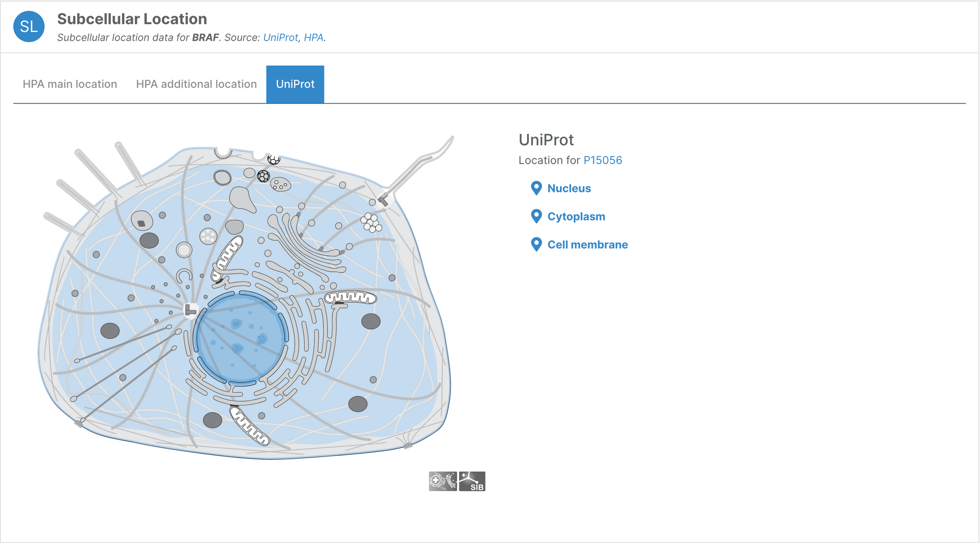980x543 pixels.
Task: Select the Cytoplasm location label
Action: (x=576, y=216)
